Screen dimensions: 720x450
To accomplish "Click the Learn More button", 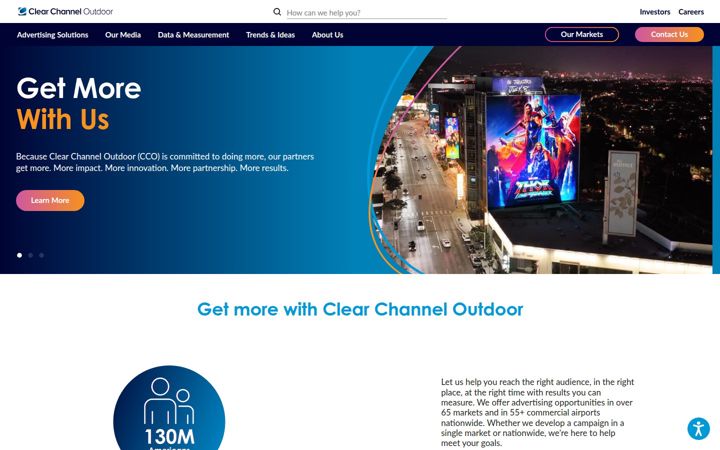I will [50, 201].
